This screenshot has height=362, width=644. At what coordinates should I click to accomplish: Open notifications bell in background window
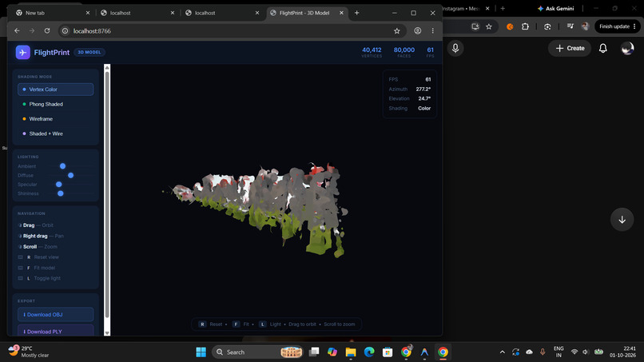click(603, 48)
